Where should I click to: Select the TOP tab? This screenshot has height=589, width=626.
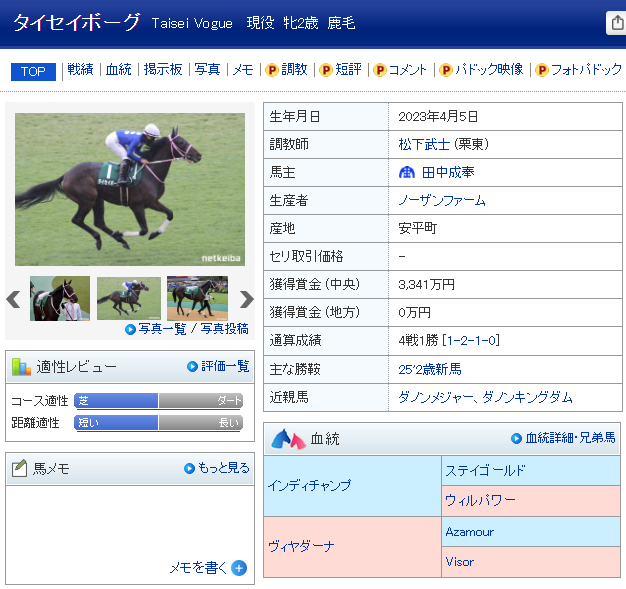click(33, 71)
